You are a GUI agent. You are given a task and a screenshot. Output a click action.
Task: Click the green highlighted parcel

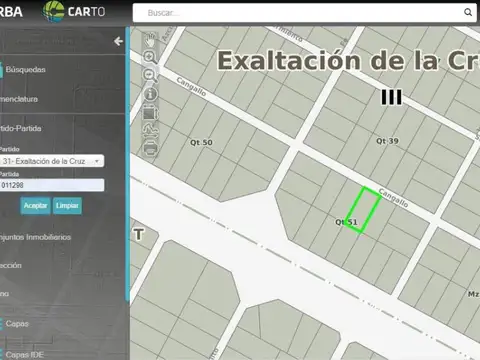point(363,209)
